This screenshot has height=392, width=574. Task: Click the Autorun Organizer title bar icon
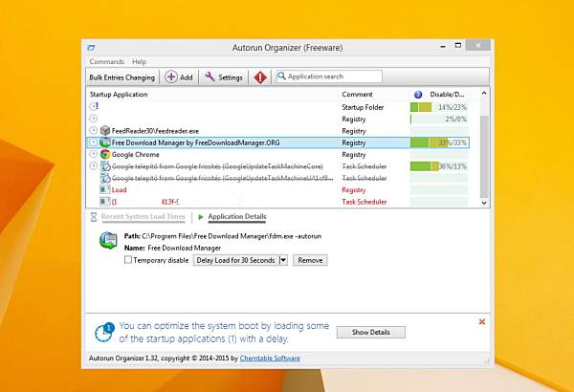pos(91,48)
